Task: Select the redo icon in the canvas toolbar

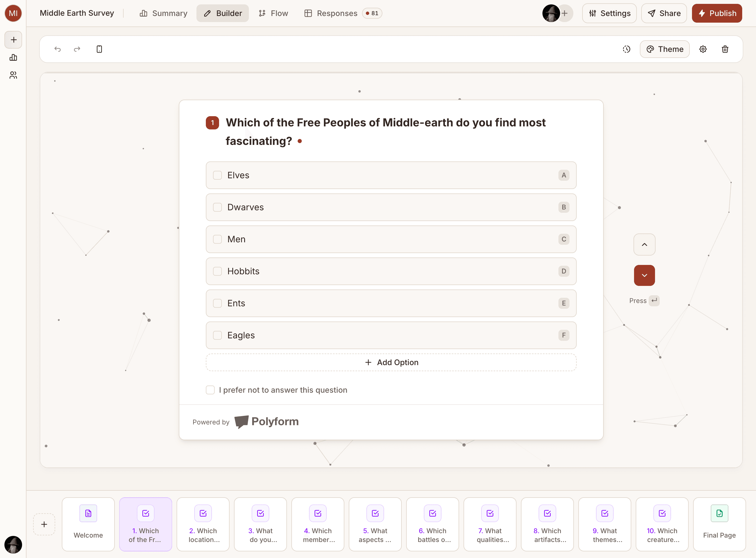Action: point(77,49)
